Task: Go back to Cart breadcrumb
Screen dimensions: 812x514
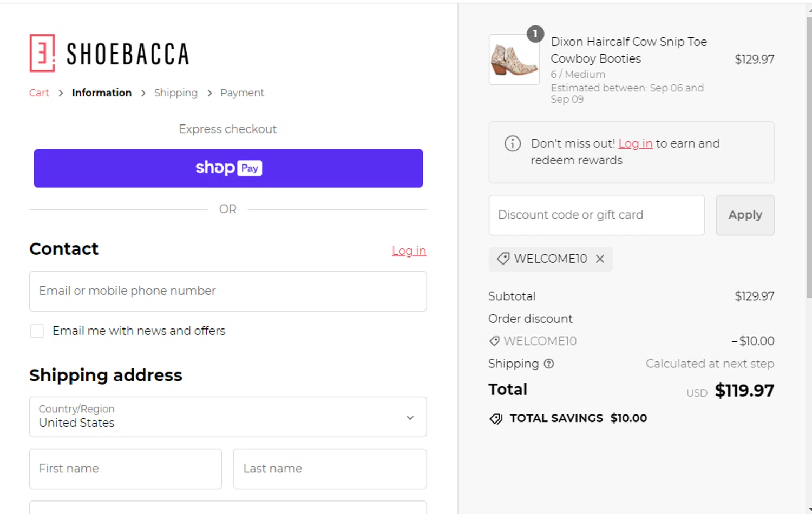Action: pyautogui.click(x=39, y=93)
